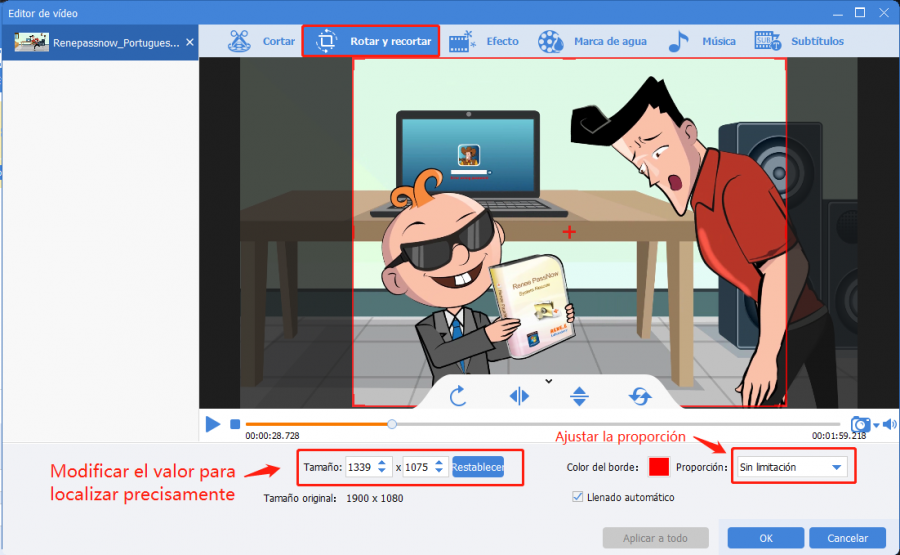This screenshot has height=555, width=900.
Task: Open the Proporción dropdown
Action: (x=792, y=467)
